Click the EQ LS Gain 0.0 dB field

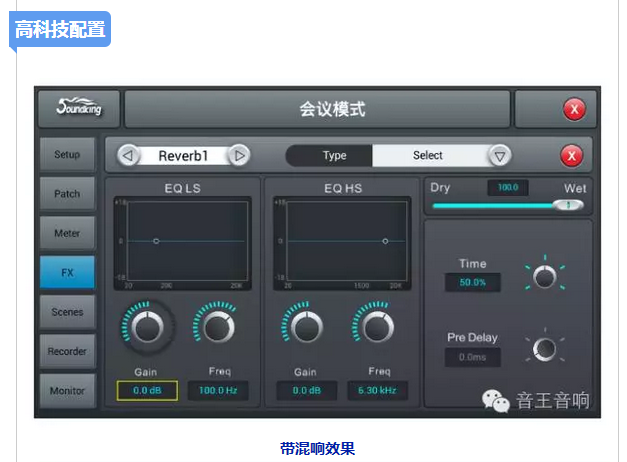tap(148, 390)
